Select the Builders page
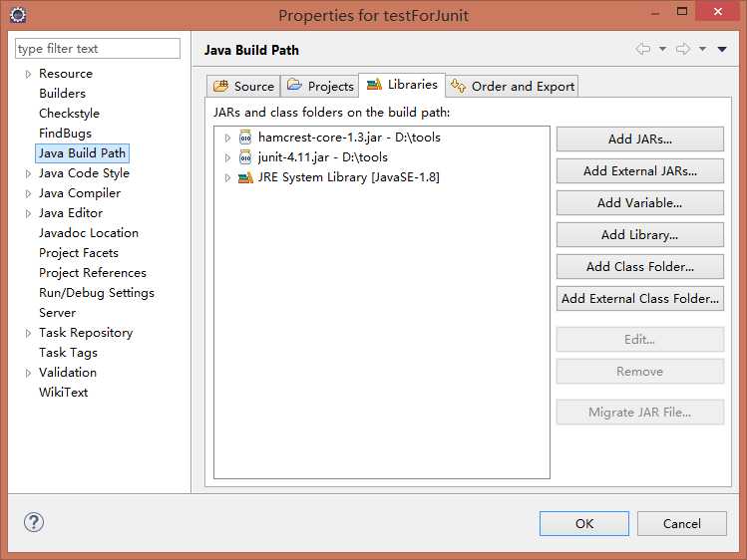This screenshot has width=747, height=560. pyautogui.click(x=63, y=94)
